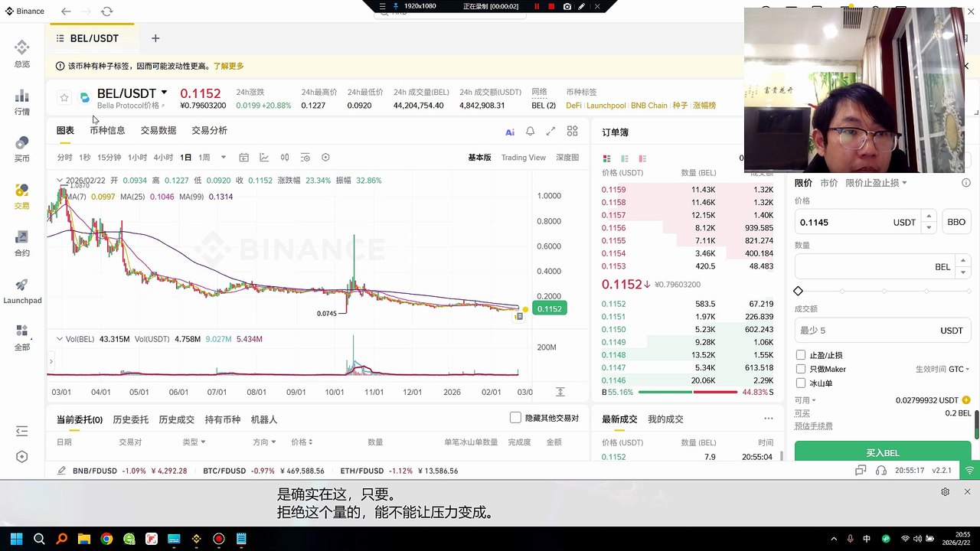
Task: Select the 4小时 chart interval
Action: click(x=163, y=158)
